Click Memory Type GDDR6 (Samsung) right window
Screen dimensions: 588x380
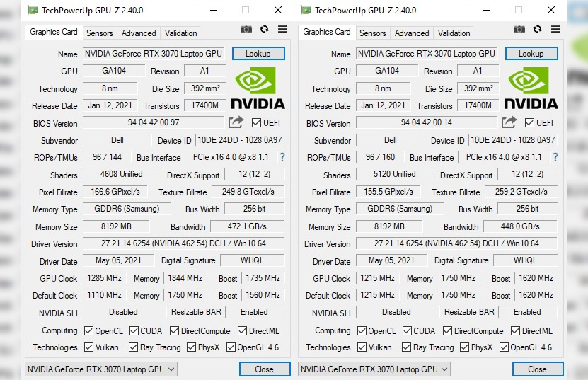click(400, 209)
